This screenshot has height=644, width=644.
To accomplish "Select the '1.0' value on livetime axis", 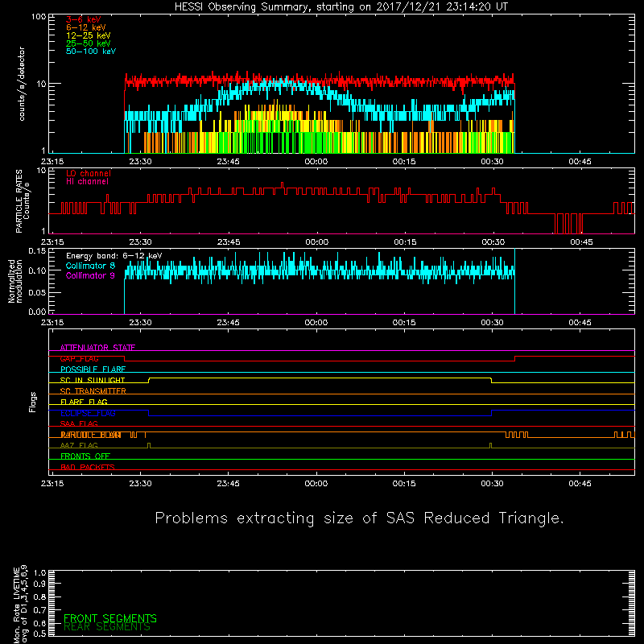I will coord(39,572).
